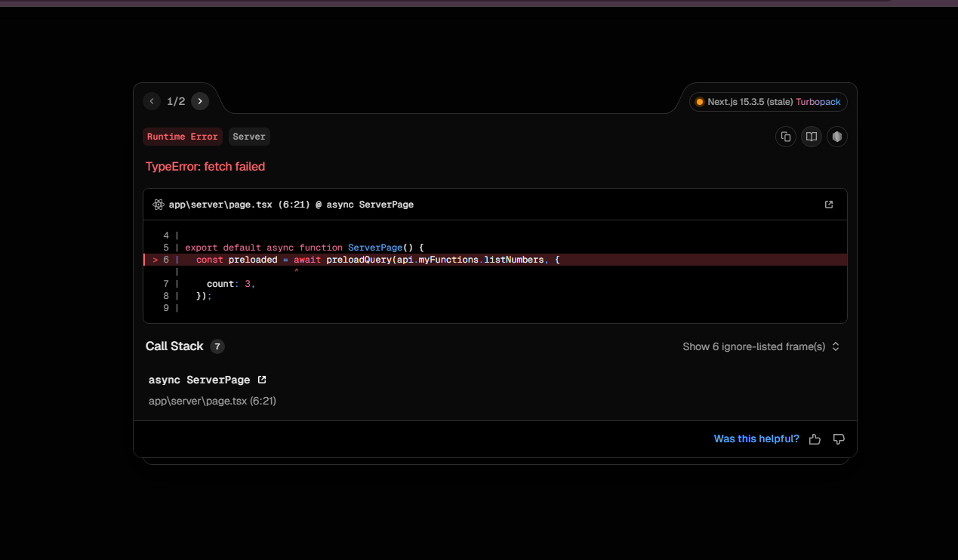Click the TypeError: fetch failed message

pyautogui.click(x=205, y=167)
